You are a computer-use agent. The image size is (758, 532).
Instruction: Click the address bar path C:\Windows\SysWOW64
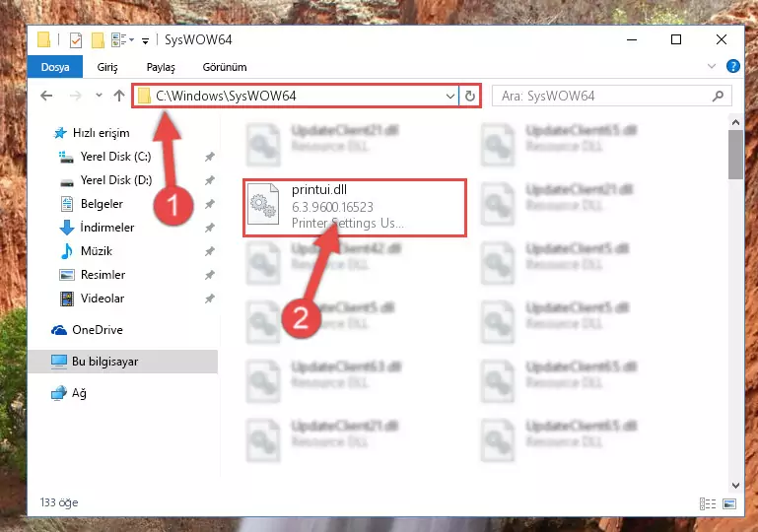click(x=226, y=96)
